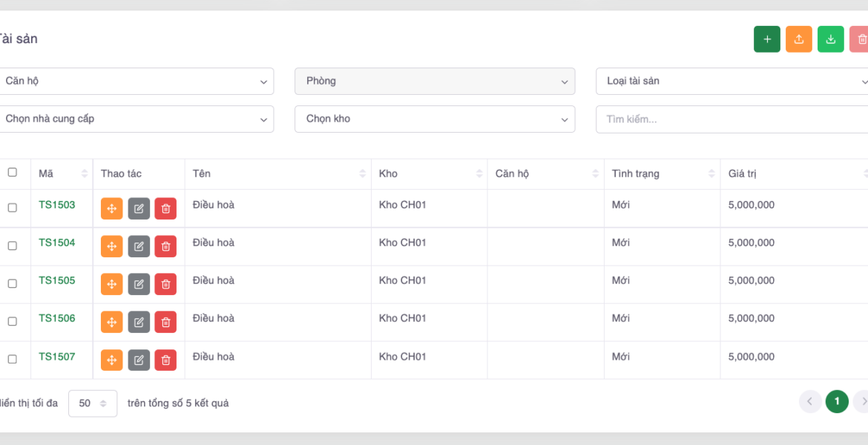Click the green add new asset button
The image size is (868, 445).
pyautogui.click(x=766, y=39)
